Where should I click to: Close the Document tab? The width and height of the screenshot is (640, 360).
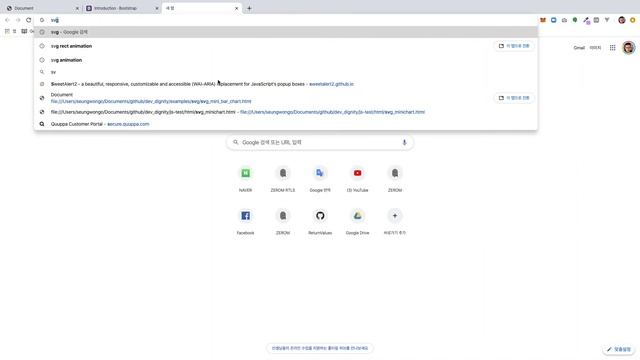[78, 8]
